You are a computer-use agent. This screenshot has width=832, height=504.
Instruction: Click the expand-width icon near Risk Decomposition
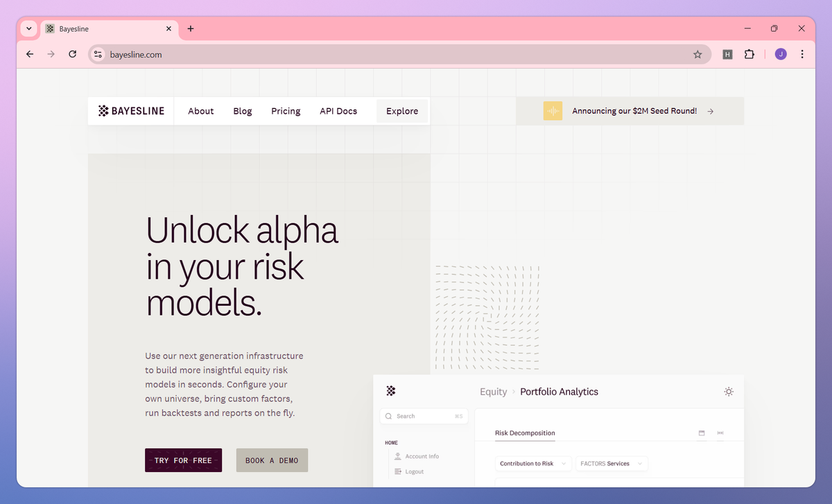pyautogui.click(x=720, y=433)
